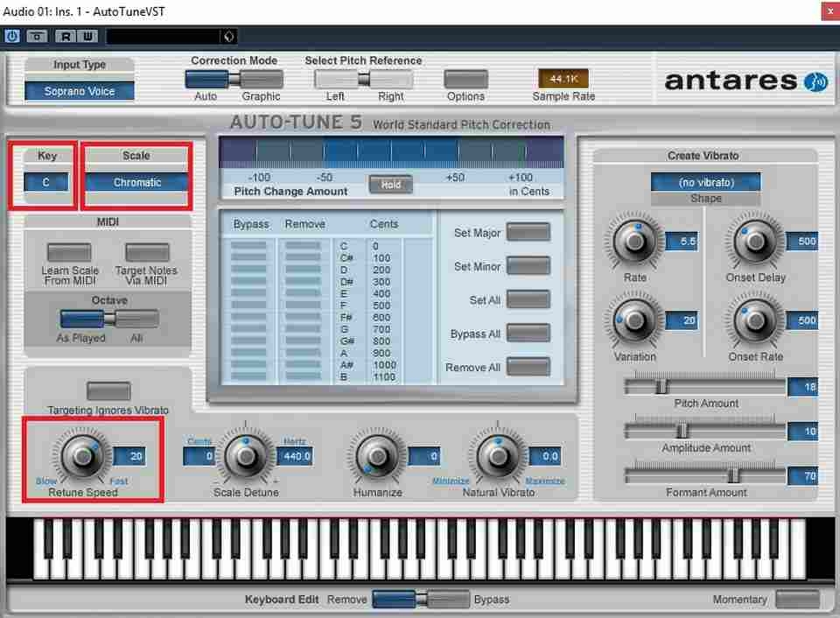Image resolution: width=840 pixels, height=618 pixels.
Task: Click the icon button left of R
Action: pos(37,36)
